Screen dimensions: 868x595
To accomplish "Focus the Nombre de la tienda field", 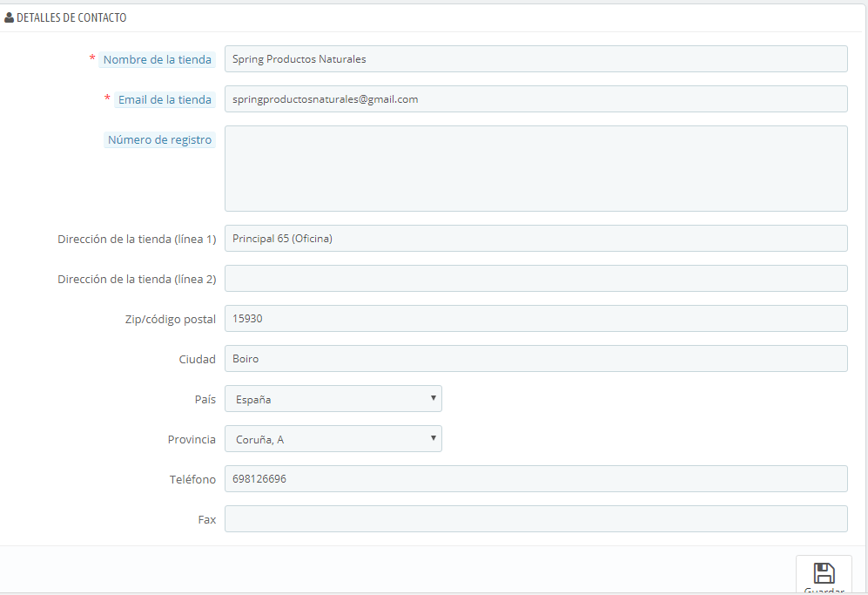I will coord(535,58).
